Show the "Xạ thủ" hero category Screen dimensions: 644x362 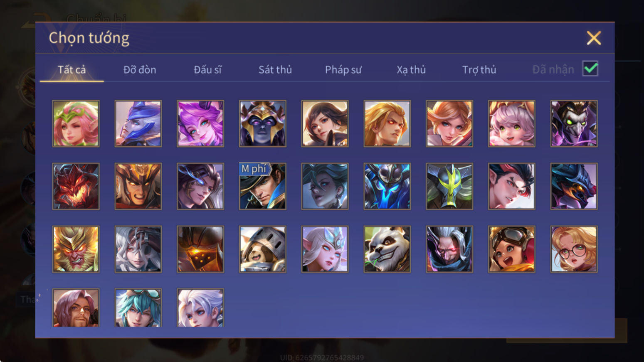(x=411, y=69)
